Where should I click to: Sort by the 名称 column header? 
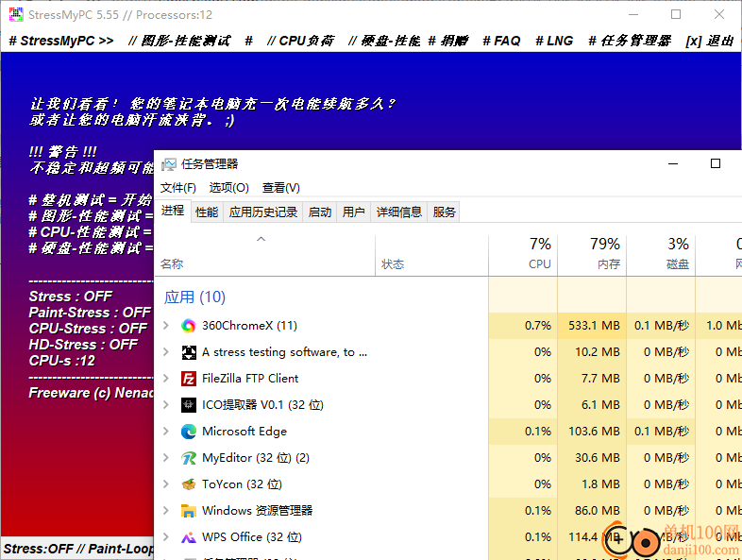[265, 256]
